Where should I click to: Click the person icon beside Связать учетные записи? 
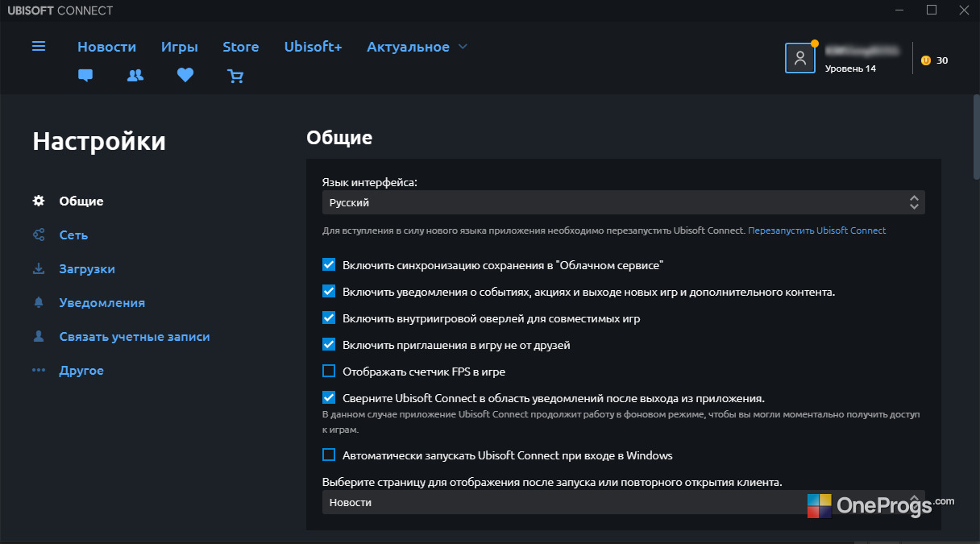38,336
